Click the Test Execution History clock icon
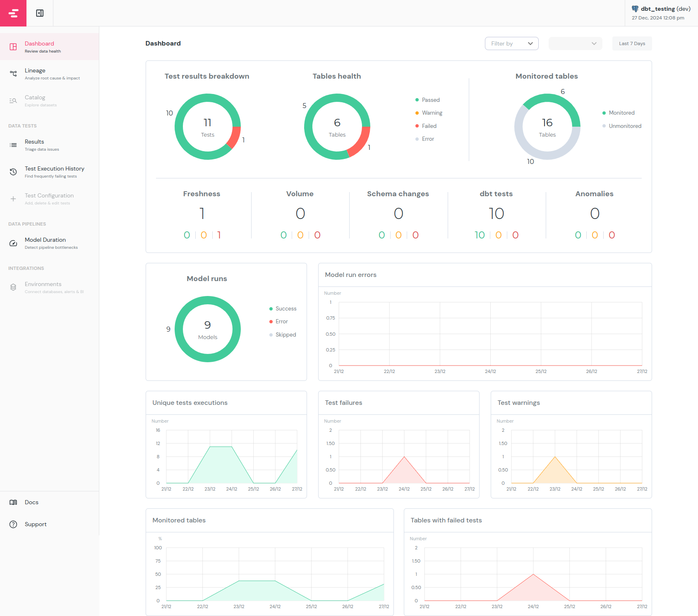The height and width of the screenshot is (616, 698). [x=13, y=172]
